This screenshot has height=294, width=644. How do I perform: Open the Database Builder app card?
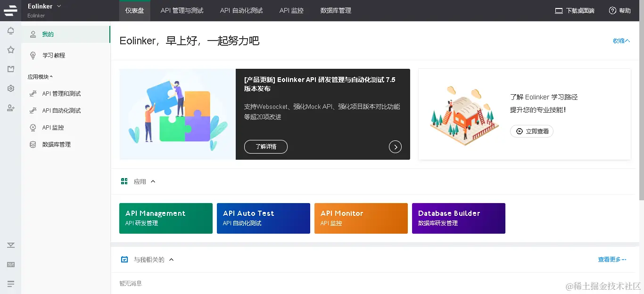(459, 218)
